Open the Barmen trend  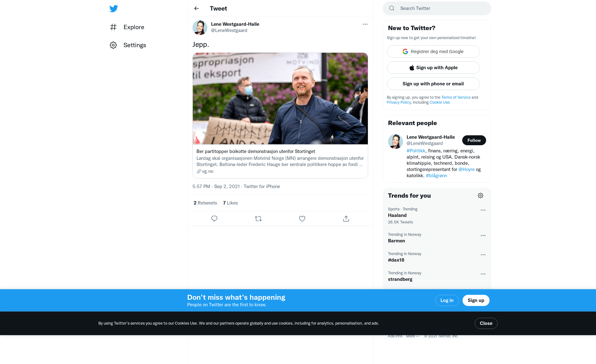pyautogui.click(x=437, y=238)
